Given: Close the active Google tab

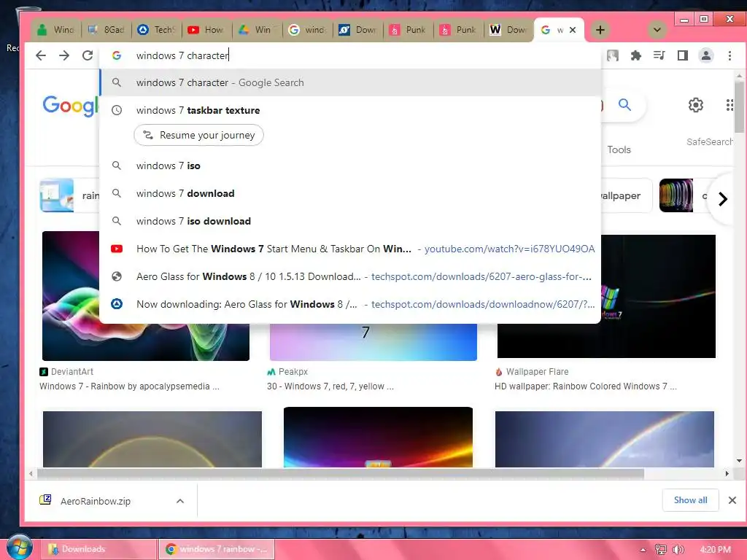Looking at the screenshot, I should coord(573,30).
